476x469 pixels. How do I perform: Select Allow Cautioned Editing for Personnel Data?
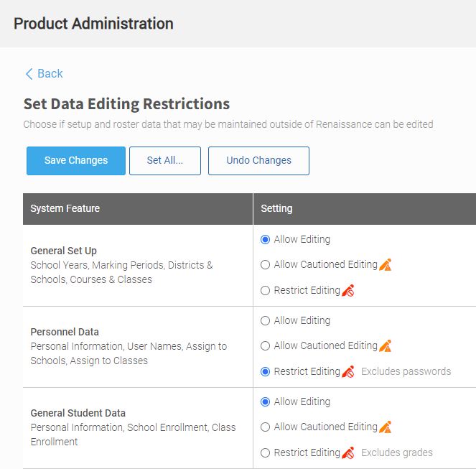tap(265, 346)
